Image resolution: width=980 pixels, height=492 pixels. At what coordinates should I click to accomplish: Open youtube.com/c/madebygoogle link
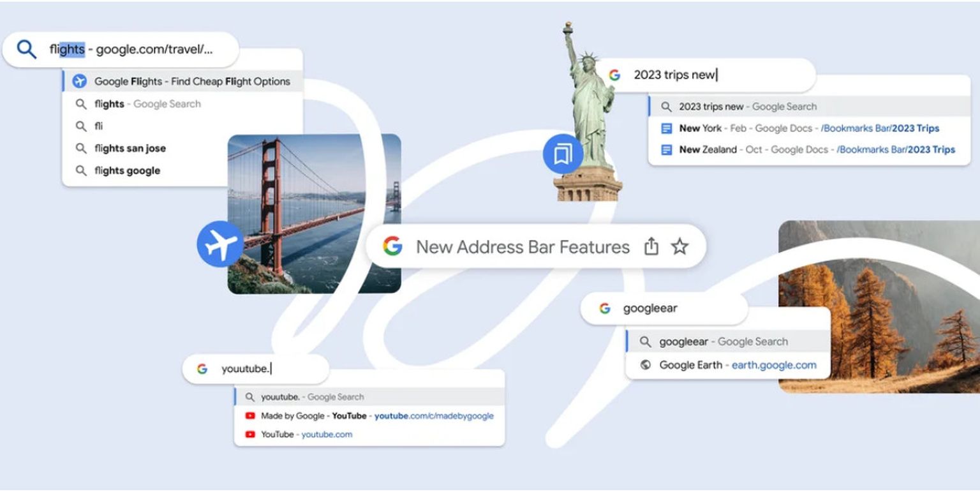pos(434,416)
